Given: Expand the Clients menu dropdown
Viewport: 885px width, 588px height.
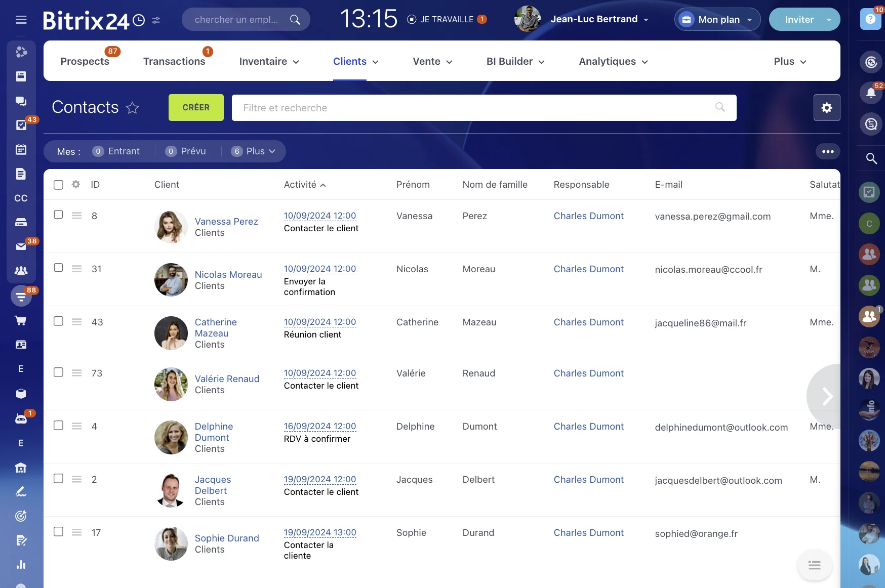Looking at the screenshot, I should click(356, 61).
